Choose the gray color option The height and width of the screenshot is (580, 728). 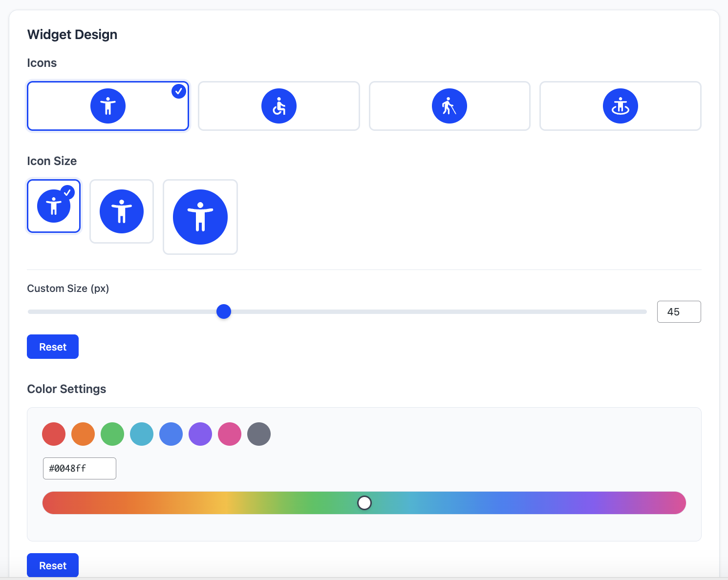259,434
